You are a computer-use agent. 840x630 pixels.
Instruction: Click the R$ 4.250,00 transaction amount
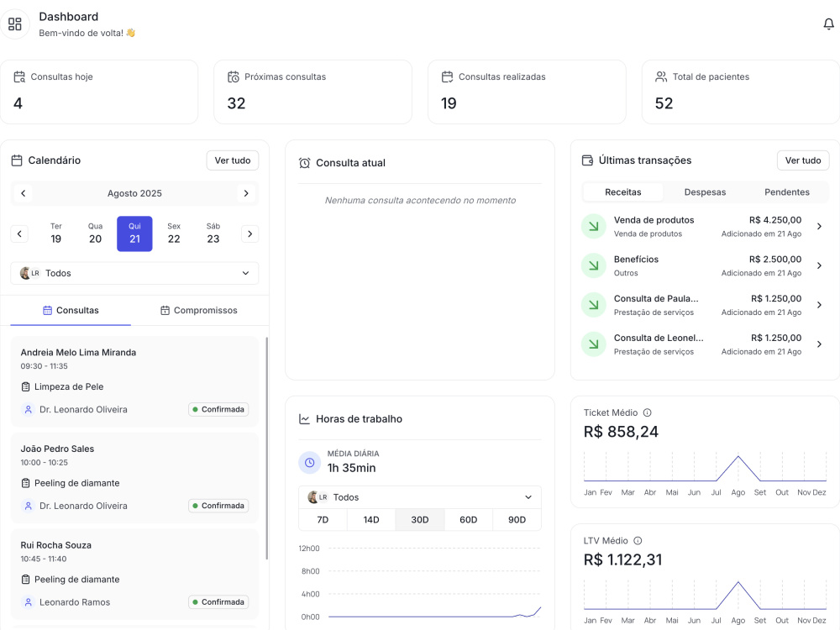[x=775, y=220]
